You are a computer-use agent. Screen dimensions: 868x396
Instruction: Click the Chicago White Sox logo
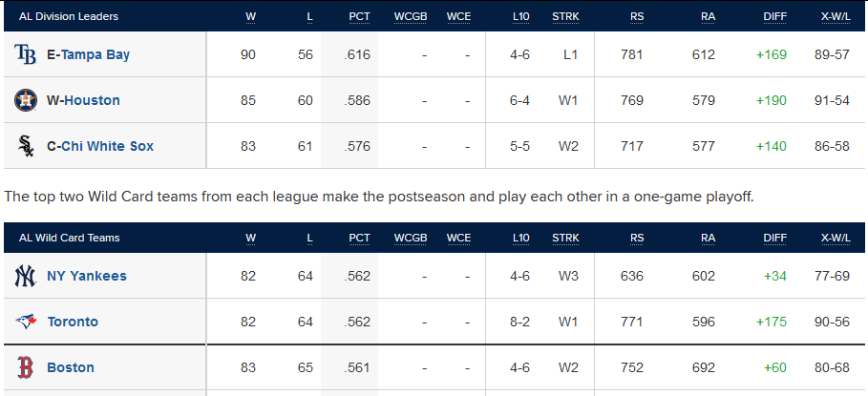pos(26,146)
